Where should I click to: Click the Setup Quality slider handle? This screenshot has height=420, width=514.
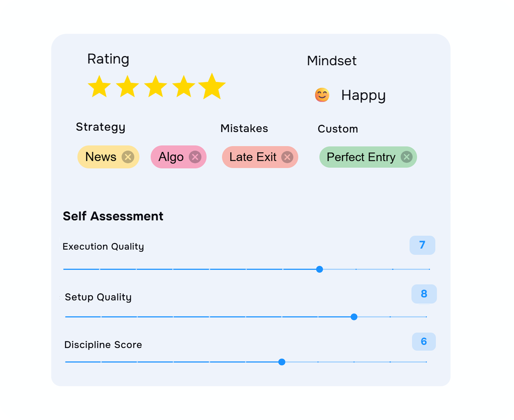(354, 317)
